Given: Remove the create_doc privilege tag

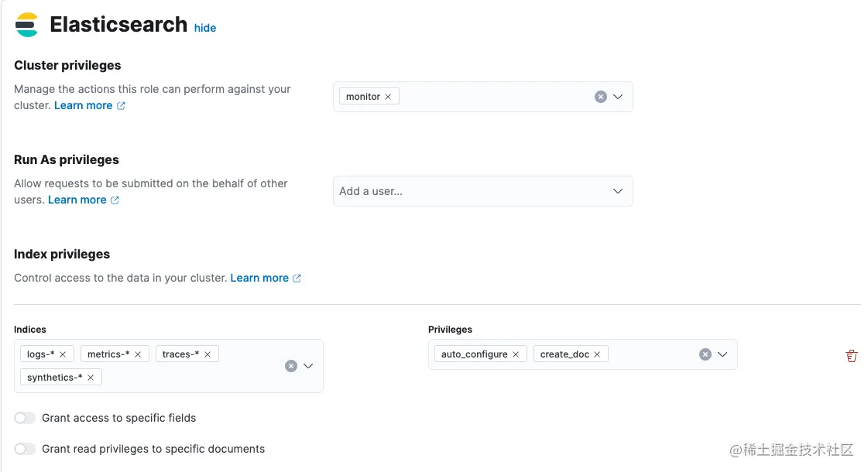Looking at the screenshot, I should 597,354.
